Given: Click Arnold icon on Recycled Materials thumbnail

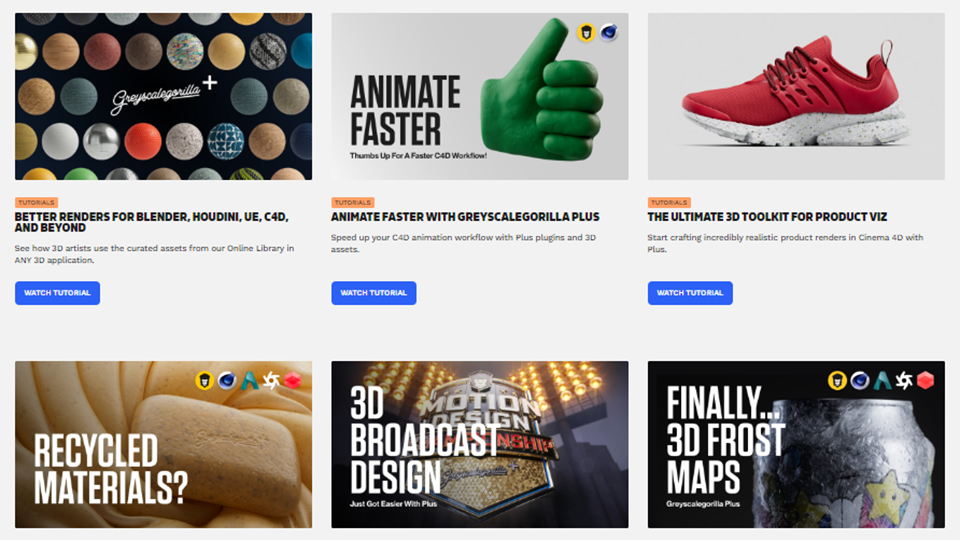Looking at the screenshot, I should pos(249,381).
